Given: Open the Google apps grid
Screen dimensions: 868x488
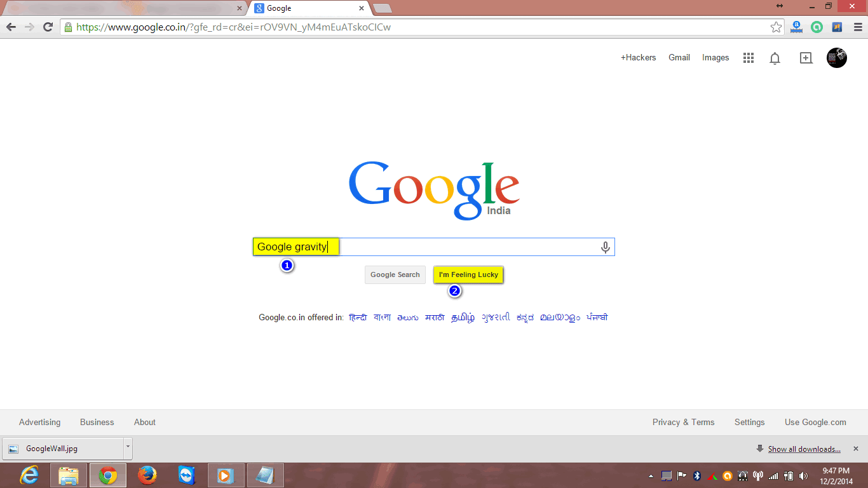Looking at the screenshot, I should tap(749, 58).
